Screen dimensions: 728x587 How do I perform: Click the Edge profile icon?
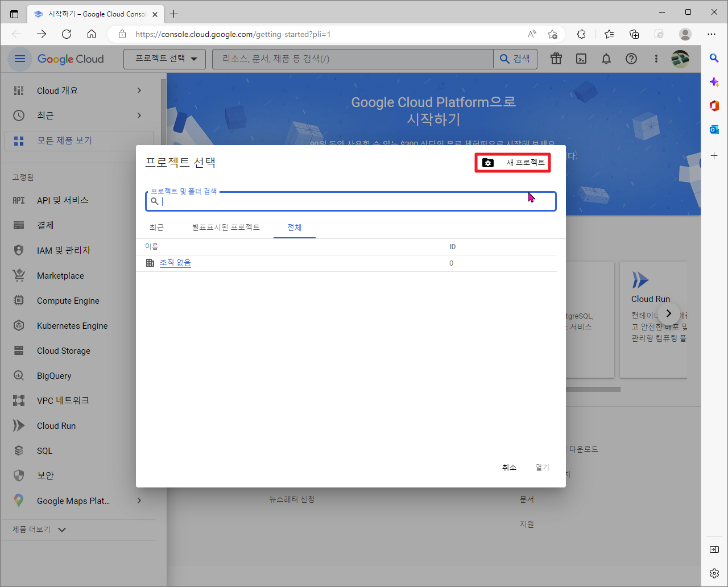pos(685,34)
